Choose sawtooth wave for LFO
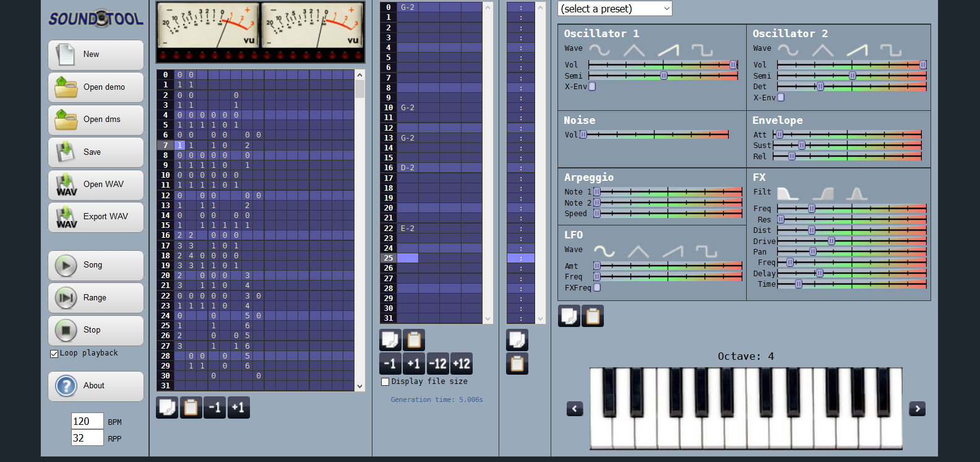 pos(673,251)
